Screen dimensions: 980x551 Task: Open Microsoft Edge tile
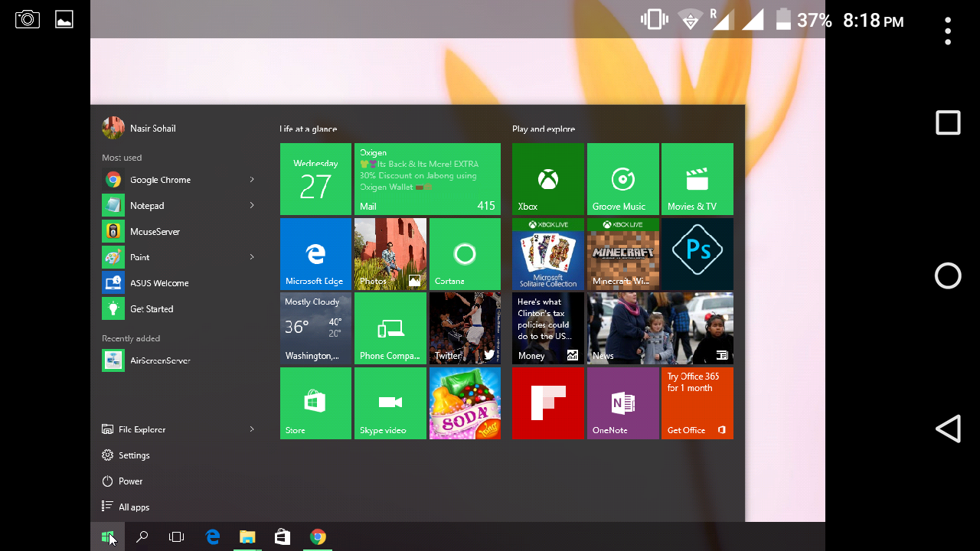315,254
